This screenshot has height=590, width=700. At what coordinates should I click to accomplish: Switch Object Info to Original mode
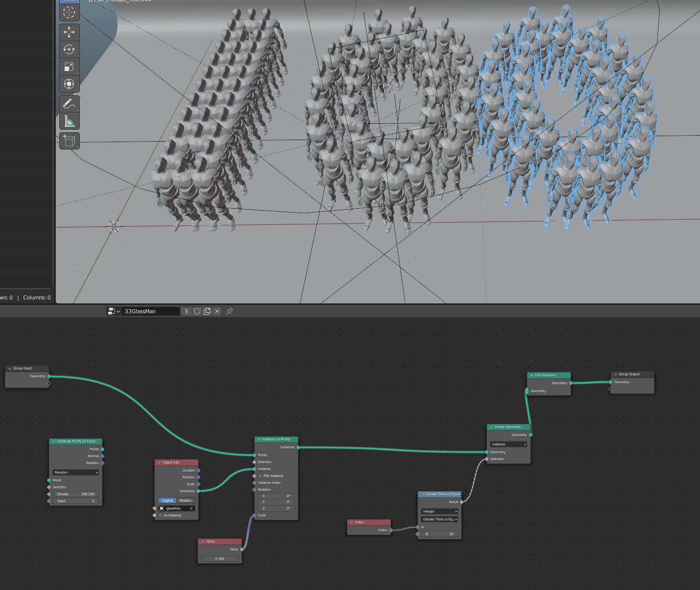coord(167,500)
